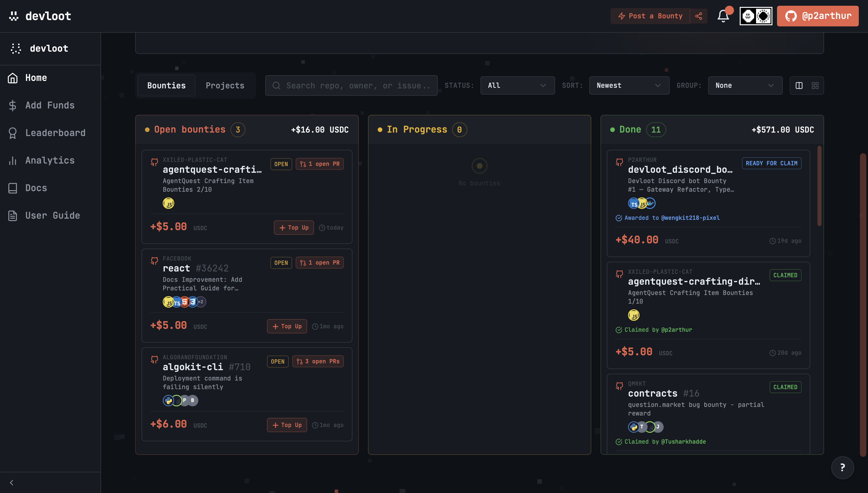Open Analytics in sidebar
The width and height of the screenshot is (868, 493).
50,160
